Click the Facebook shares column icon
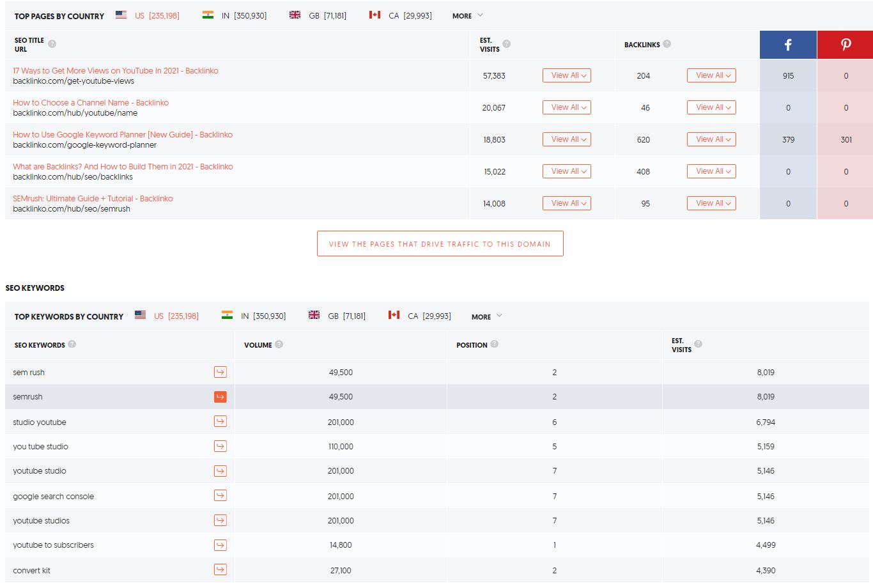Image resolution: width=873 pixels, height=588 pixels. 788,45
